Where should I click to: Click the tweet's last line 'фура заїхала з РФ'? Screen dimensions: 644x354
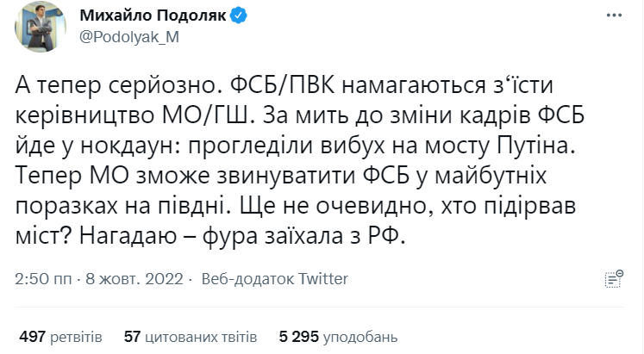coord(304,236)
